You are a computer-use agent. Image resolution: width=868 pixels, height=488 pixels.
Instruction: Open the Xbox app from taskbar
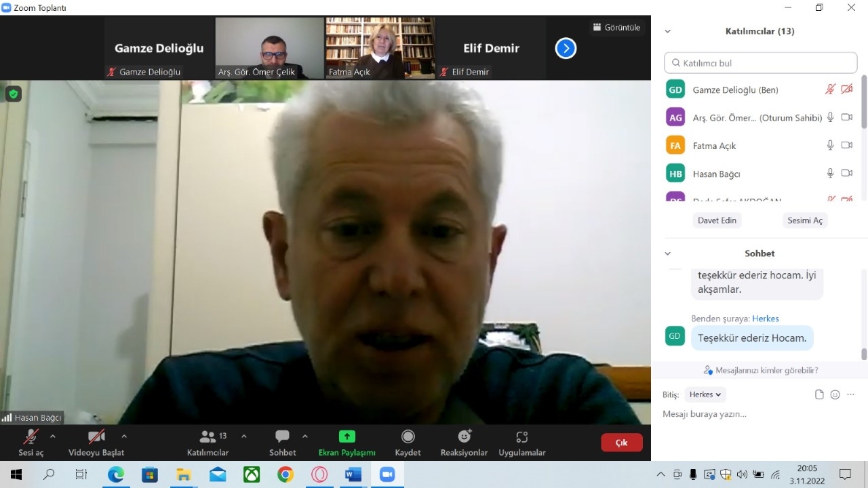coord(252,474)
